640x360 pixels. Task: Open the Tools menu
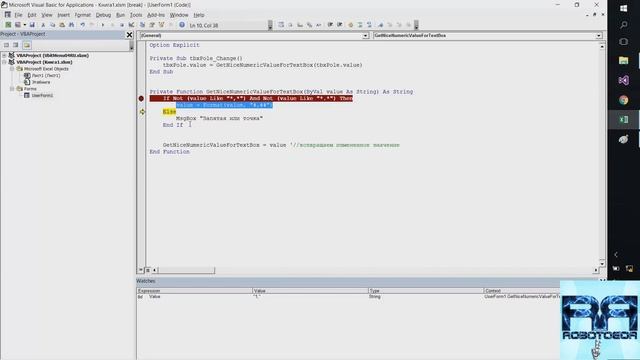pos(136,15)
